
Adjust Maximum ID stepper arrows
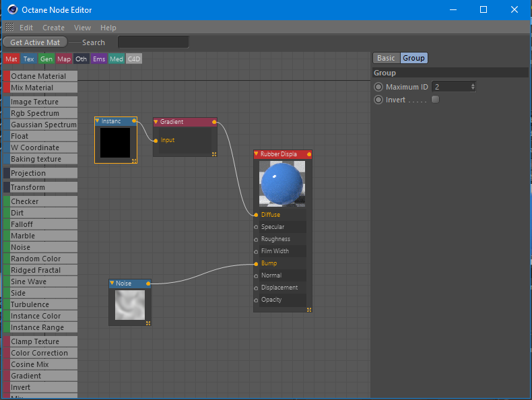pos(473,87)
